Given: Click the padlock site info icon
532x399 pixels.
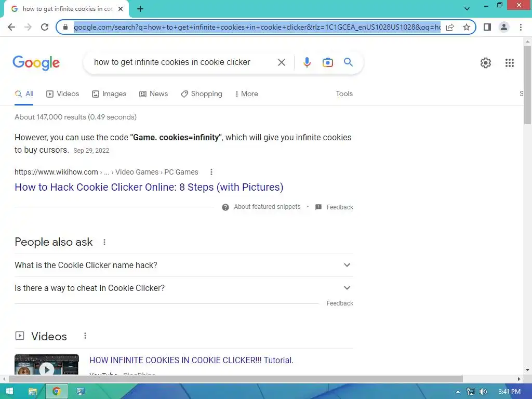Looking at the screenshot, I should click(x=65, y=27).
